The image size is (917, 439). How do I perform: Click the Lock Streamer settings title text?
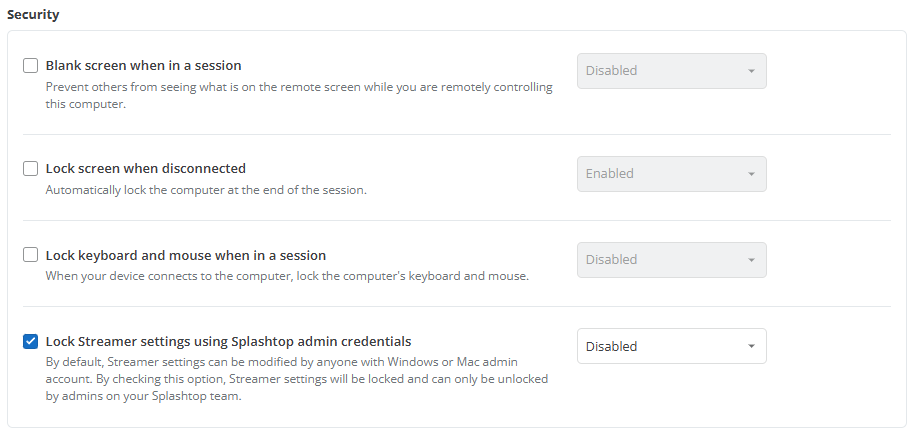(229, 341)
